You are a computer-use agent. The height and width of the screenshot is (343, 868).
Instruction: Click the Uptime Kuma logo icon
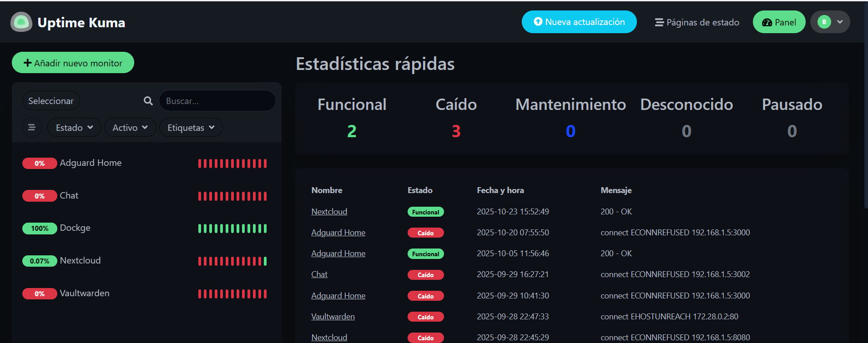coord(21,22)
